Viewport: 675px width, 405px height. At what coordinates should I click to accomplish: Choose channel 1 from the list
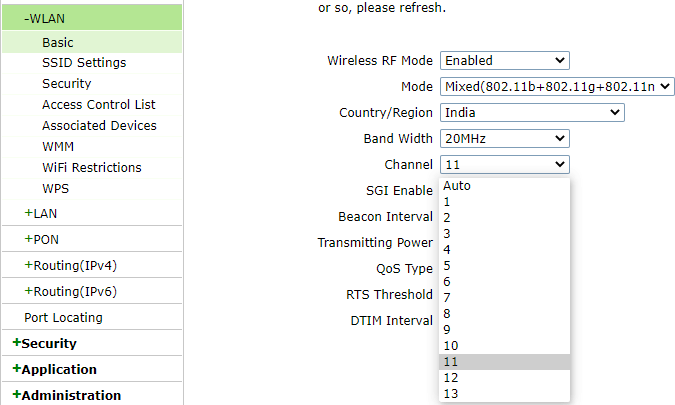click(505, 202)
